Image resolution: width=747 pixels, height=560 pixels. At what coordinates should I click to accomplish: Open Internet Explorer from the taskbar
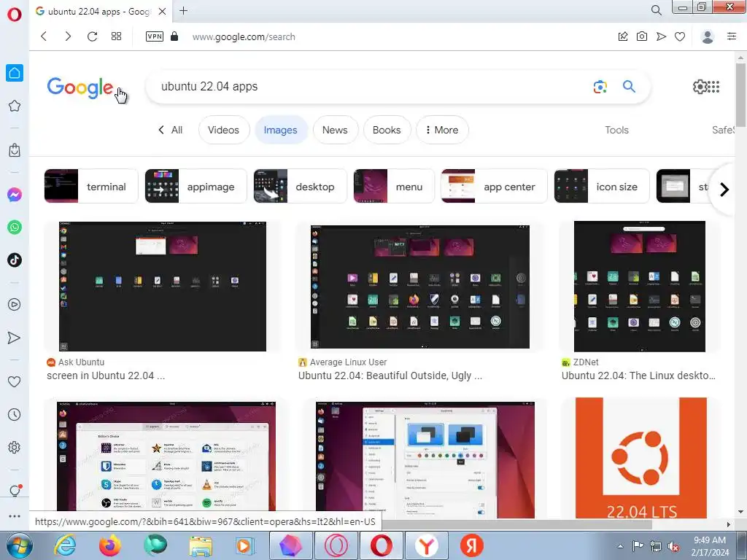tap(65, 545)
